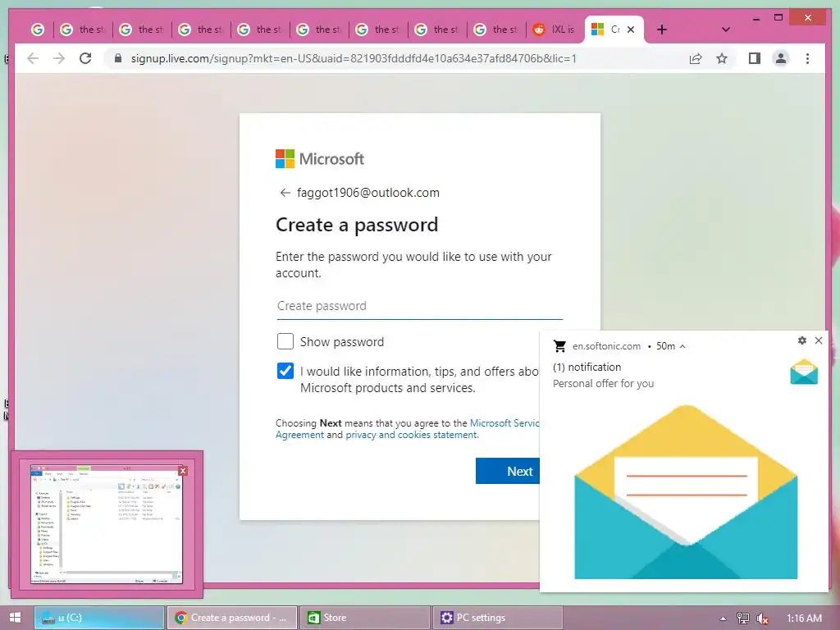Expand the tab search chevron
Image resolution: width=840 pixels, height=630 pixels.
726,30
